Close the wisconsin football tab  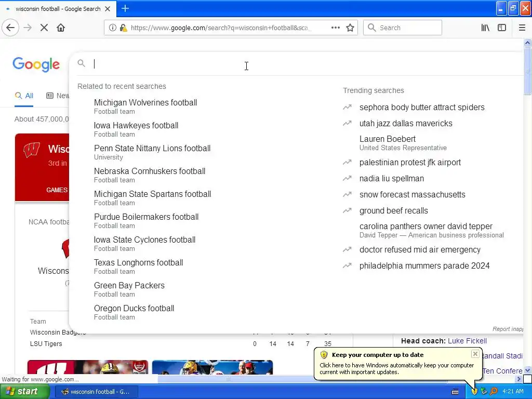[108, 9]
